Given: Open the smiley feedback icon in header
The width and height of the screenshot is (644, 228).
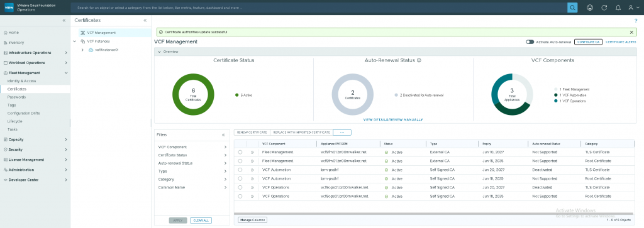Looking at the screenshot, I should click(x=590, y=8).
